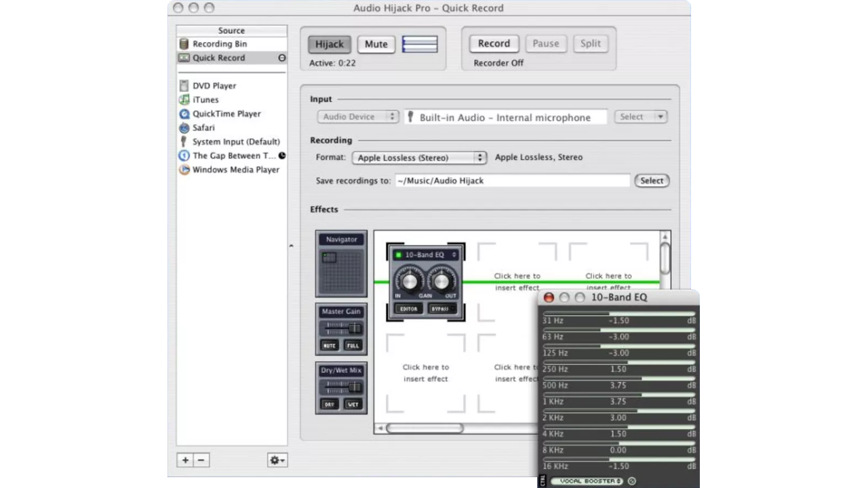The height and width of the screenshot is (488, 868).
Task: Open the VOCAL BOOSTER preset dropdown
Action: pos(587,481)
